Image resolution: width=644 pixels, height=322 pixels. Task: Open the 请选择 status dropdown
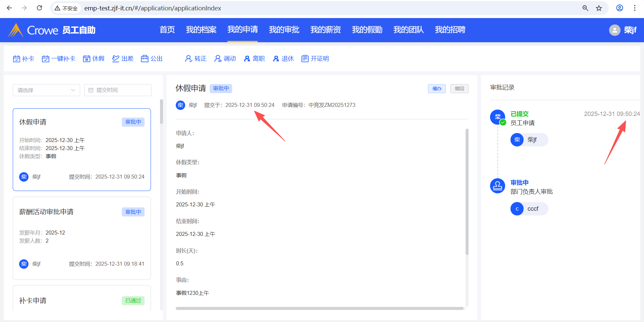pos(46,90)
